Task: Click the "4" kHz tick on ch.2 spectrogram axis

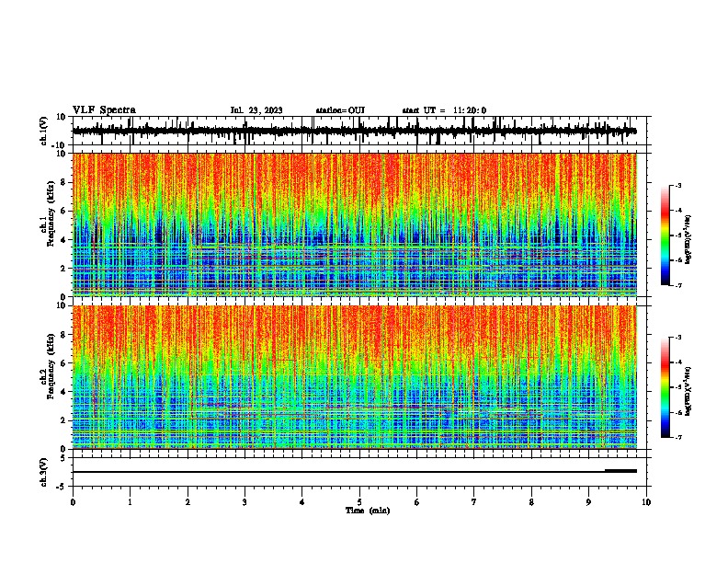Action: point(63,392)
